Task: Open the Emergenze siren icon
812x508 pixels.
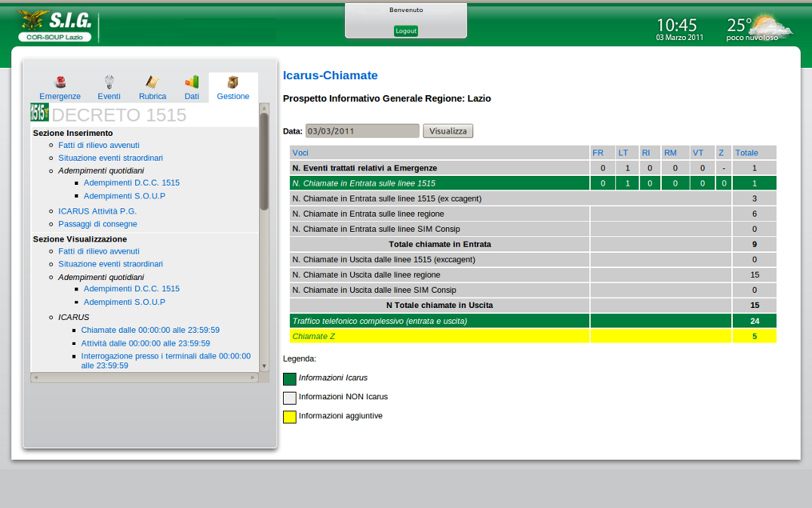Action: click(x=60, y=82)
